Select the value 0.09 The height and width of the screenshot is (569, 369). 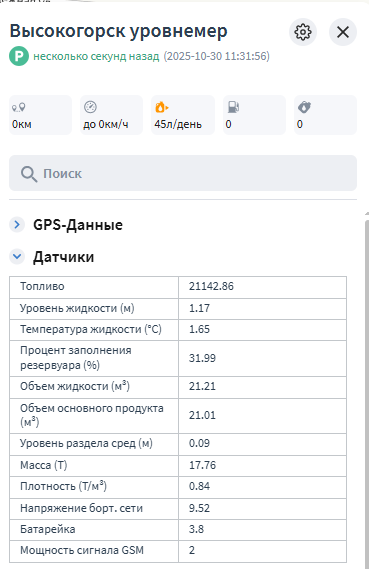click(x=199, y=443)
